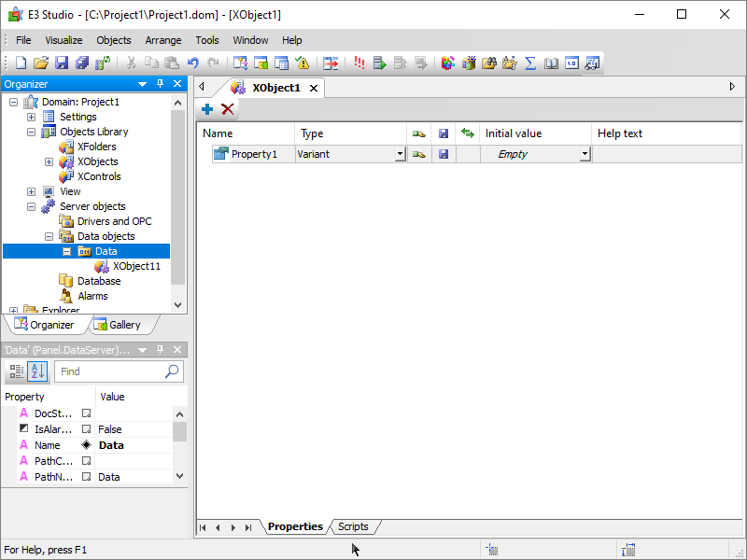Close the XObject1 document tab
The width and height of the screenshot is (747, 560).
[314, 89]
